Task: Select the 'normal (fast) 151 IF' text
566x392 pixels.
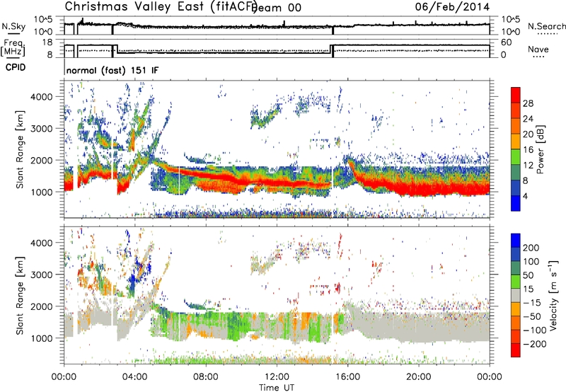Action: [112, 70]
